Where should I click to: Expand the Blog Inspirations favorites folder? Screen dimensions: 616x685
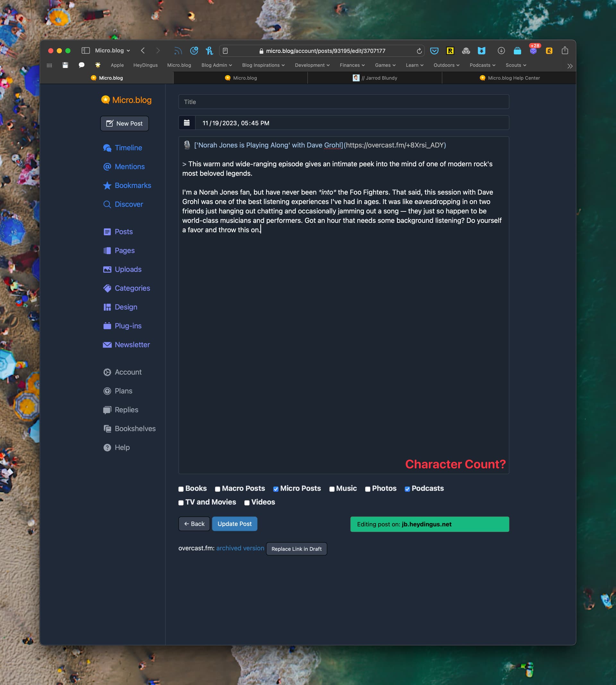pos(263,65)
